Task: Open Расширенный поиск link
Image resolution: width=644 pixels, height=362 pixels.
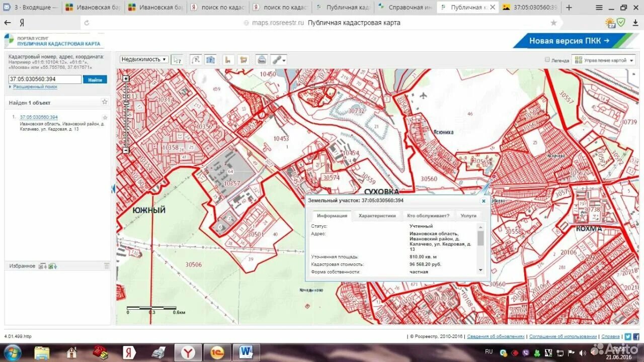Action: (35, 87)
